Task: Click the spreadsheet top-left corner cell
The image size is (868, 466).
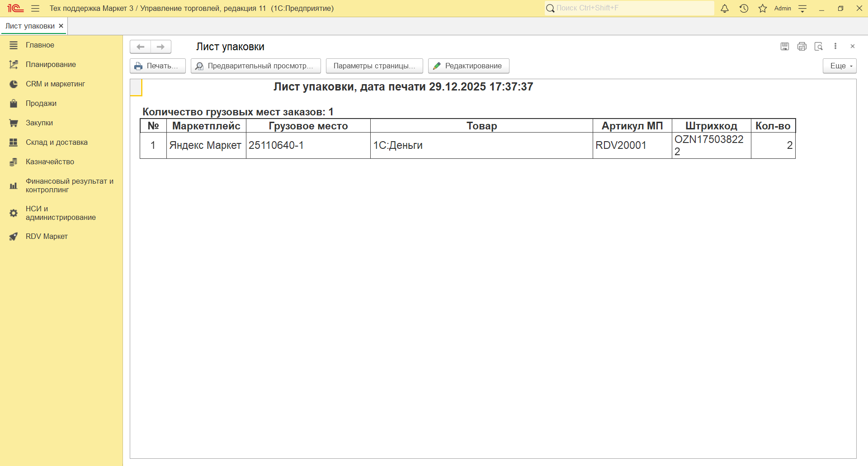Action: click(x=136, y=87)
